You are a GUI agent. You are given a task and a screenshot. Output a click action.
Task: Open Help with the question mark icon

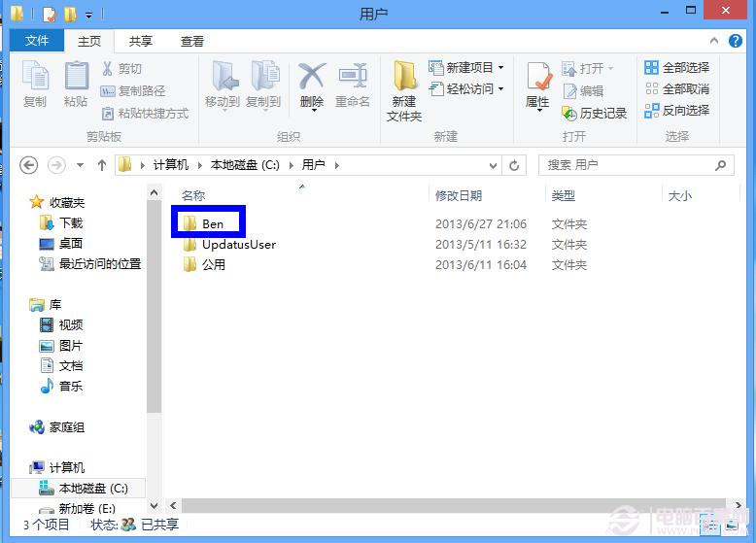coord(736,41)
